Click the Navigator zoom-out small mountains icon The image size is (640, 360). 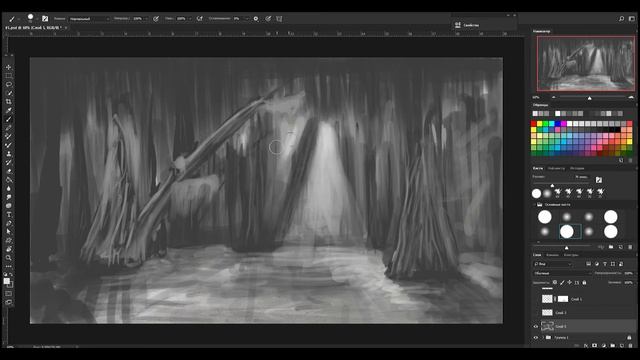[x=553, y=98]
